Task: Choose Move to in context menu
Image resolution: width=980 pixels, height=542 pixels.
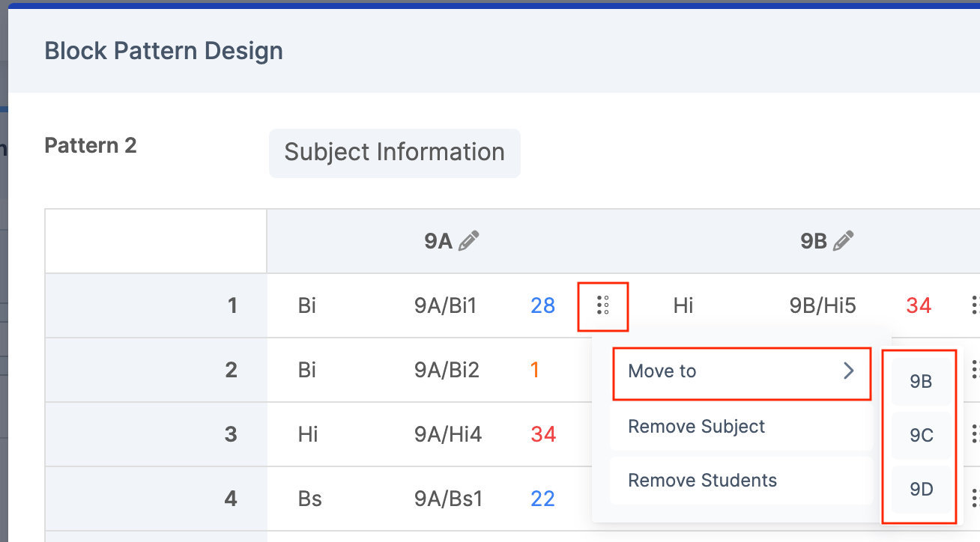Action: [x=742, y=372]
